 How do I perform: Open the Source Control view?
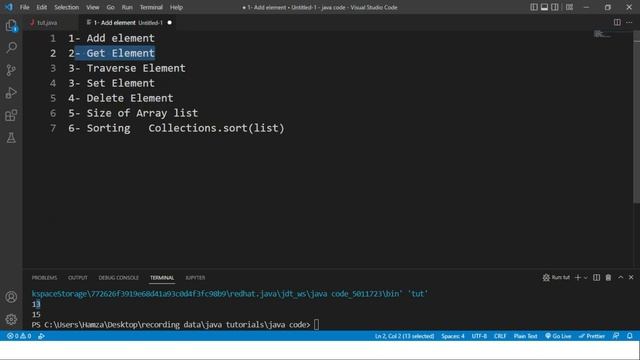pos(11,70)
